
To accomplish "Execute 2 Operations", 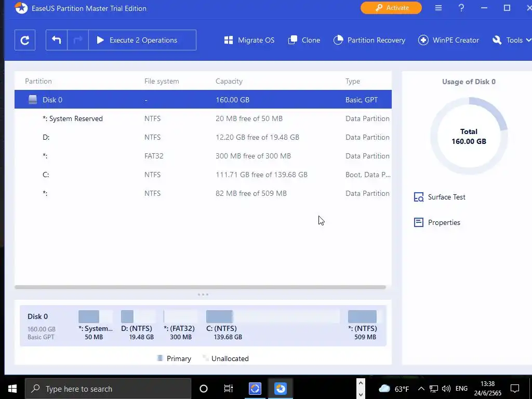I will pyautogui.click(x=142, y=40).
